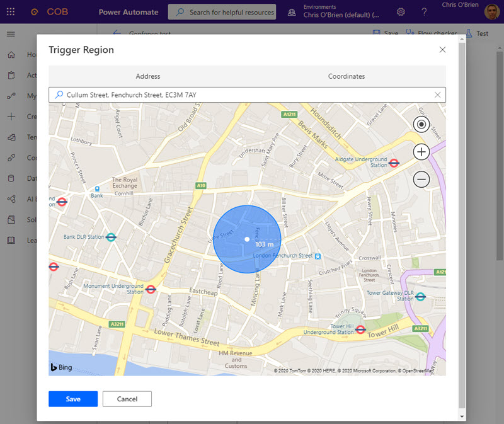Image resolution: width=504 pixels, height=424 pixels.
Task: Click the London Fenchurch Street rail icon
Action: click(318, 256)
